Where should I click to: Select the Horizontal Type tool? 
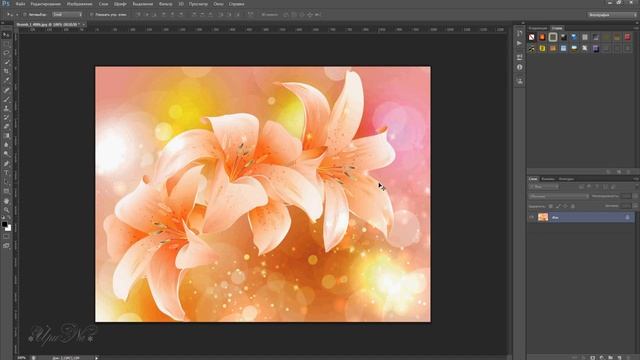click(6, 173)
